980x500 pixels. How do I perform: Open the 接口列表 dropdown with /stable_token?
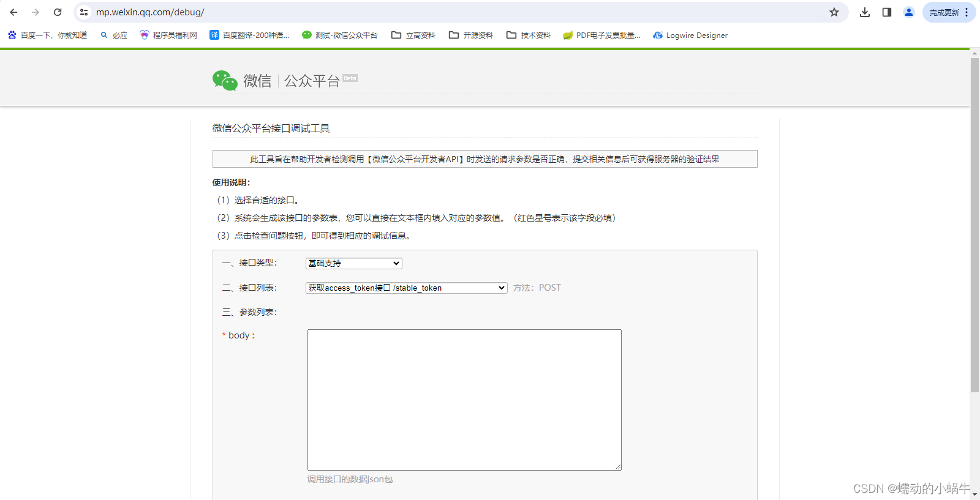coord(407,288)
